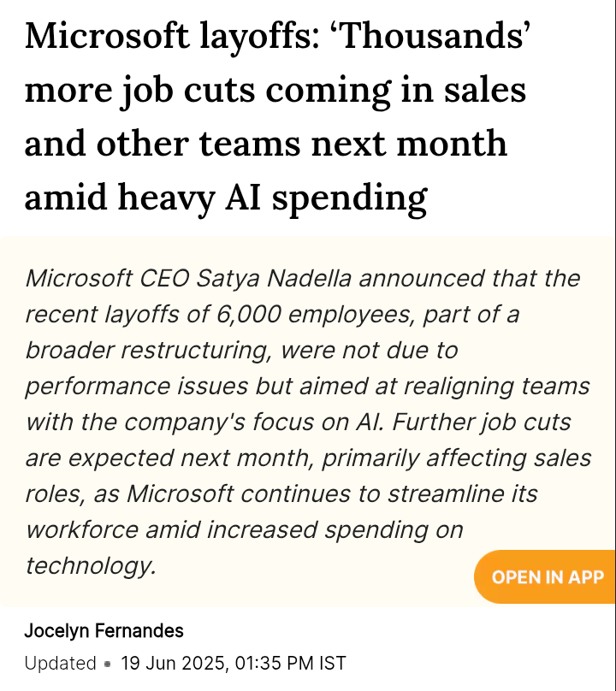Click '01:35 PM IST' time text
The width and height of the screenshot is (616, 691).
tap(291, 664)
